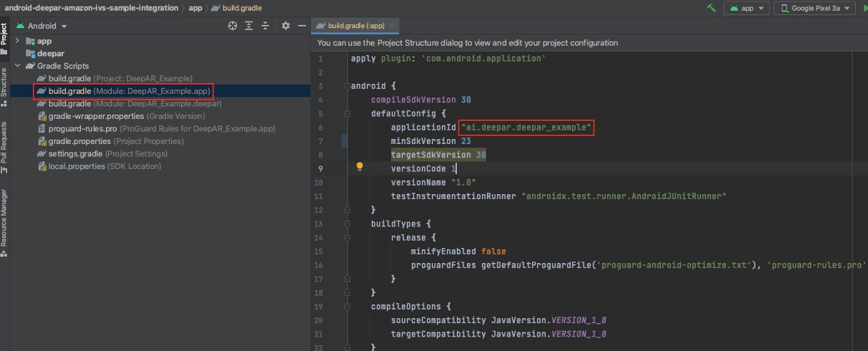Open the Google Pixel 3a device dropdown
Screen dimensions: 868x351
pyautogui.click(x=815, y=8)
